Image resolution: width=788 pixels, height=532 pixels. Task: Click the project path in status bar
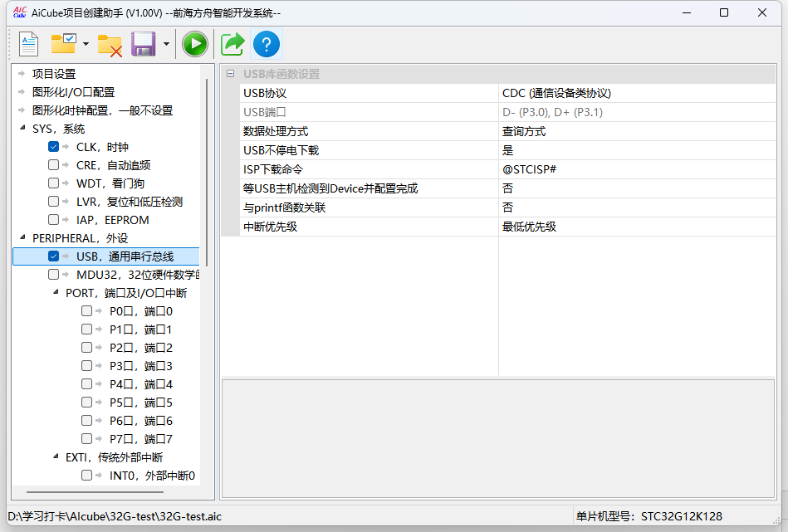115,516
